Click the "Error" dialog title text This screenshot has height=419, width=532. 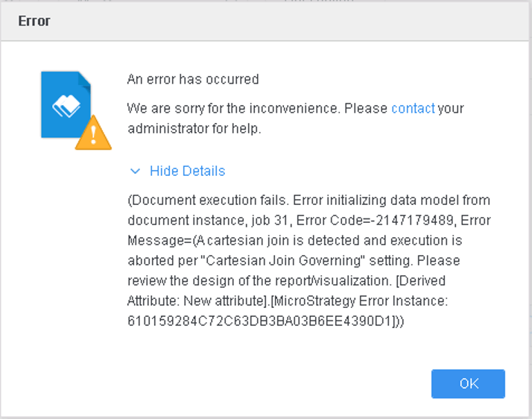pyautogui.click(x=34, y=21)
